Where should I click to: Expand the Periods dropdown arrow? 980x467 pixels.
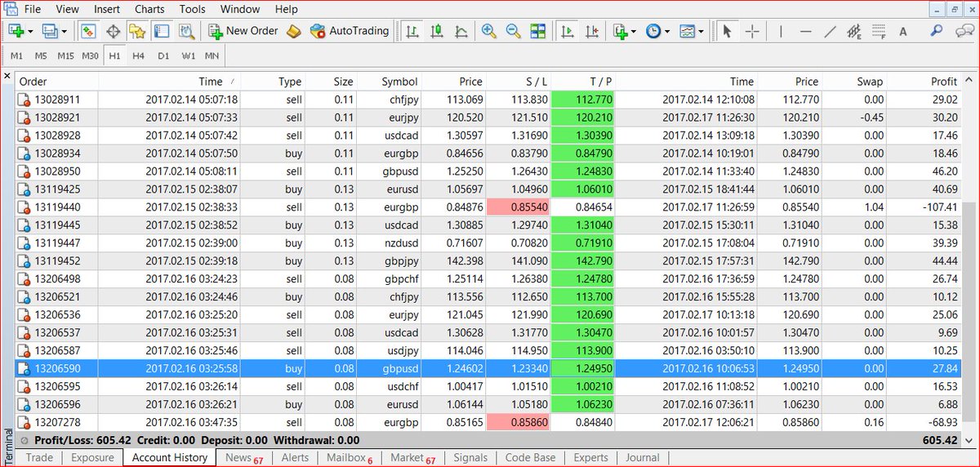(x=667, y=32)
